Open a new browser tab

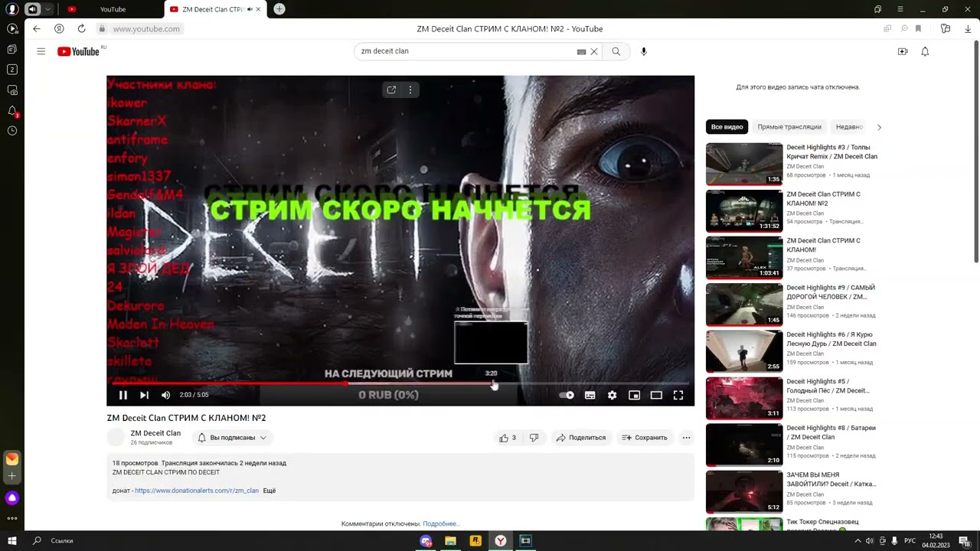coord(279,9)
